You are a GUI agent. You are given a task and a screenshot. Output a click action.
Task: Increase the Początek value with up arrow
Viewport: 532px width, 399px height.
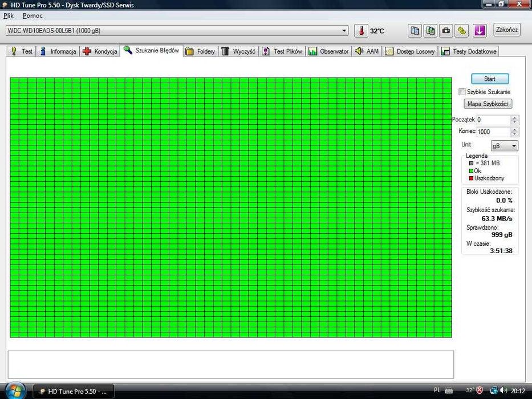(x=515, y=117)
